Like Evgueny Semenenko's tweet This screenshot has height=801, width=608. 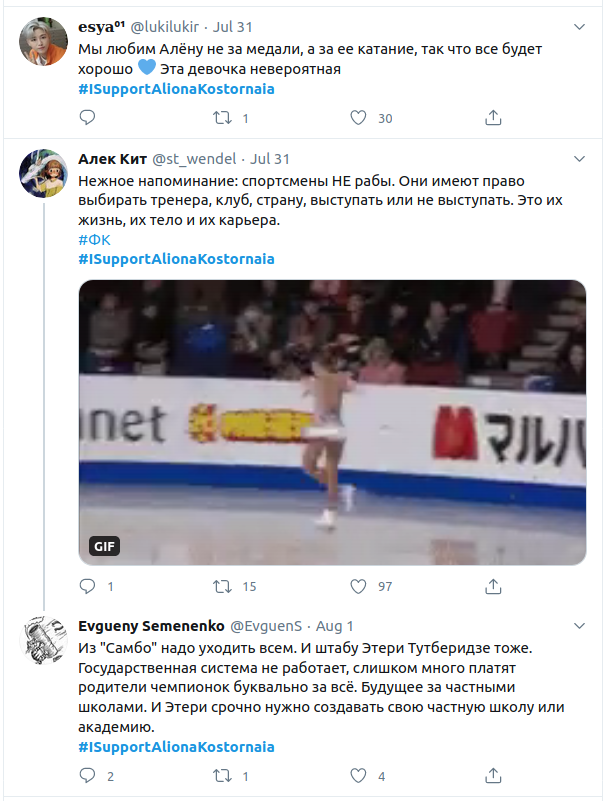pyautogui.click(x=358, y=776)
